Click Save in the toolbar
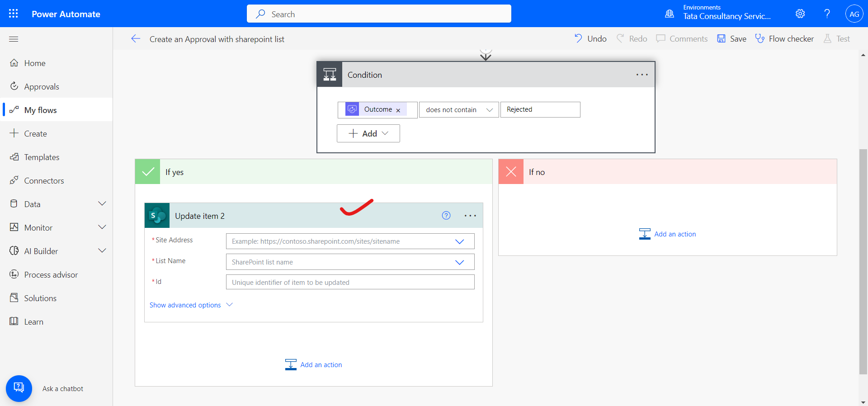868x406 pixels. click(x=731, y=39)
